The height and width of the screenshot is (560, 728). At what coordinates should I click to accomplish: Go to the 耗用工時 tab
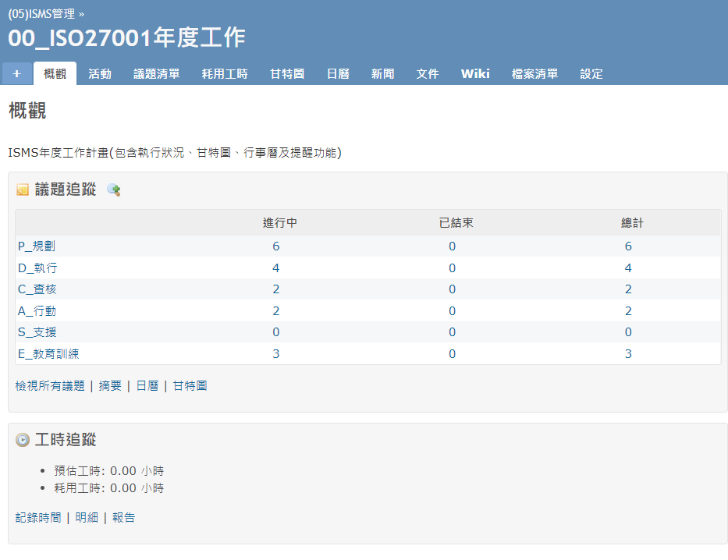(225, 74)
